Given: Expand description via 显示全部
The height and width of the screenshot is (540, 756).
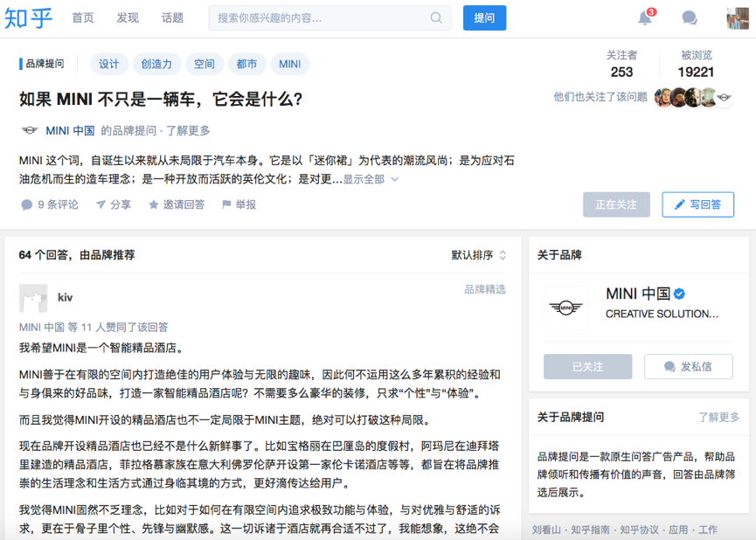Looking at the screenshot, I should (371, 179).
